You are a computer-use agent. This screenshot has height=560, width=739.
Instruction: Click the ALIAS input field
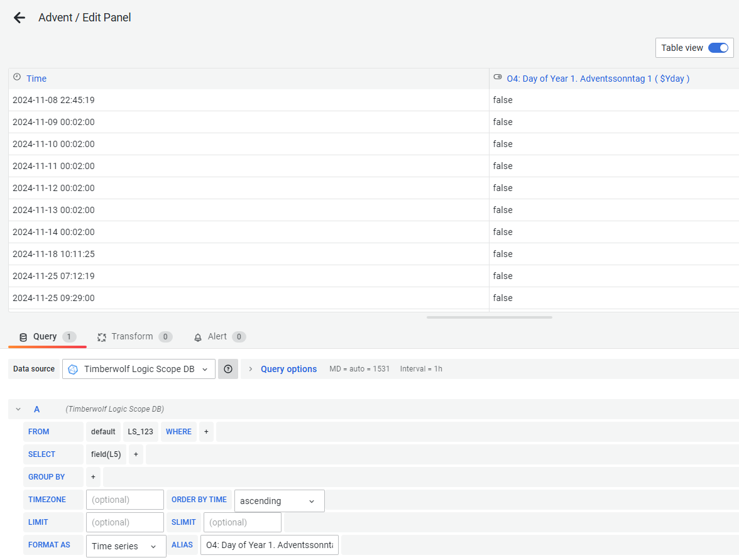270,545
